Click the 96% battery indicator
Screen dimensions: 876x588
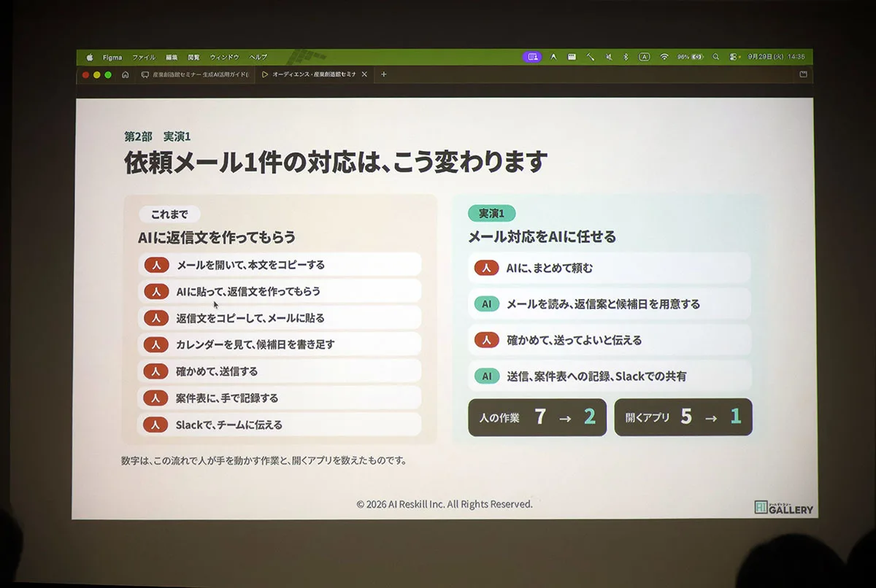(690, 56)
